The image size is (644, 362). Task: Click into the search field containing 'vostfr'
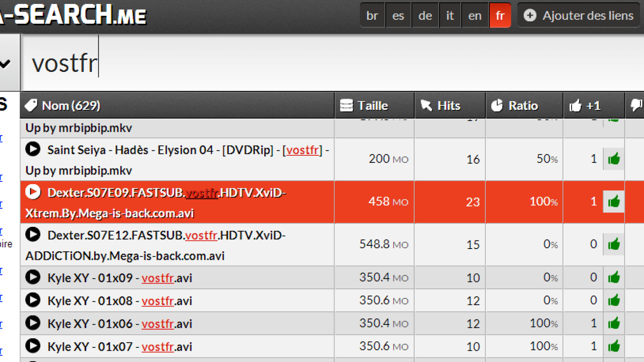coord(322,63)
